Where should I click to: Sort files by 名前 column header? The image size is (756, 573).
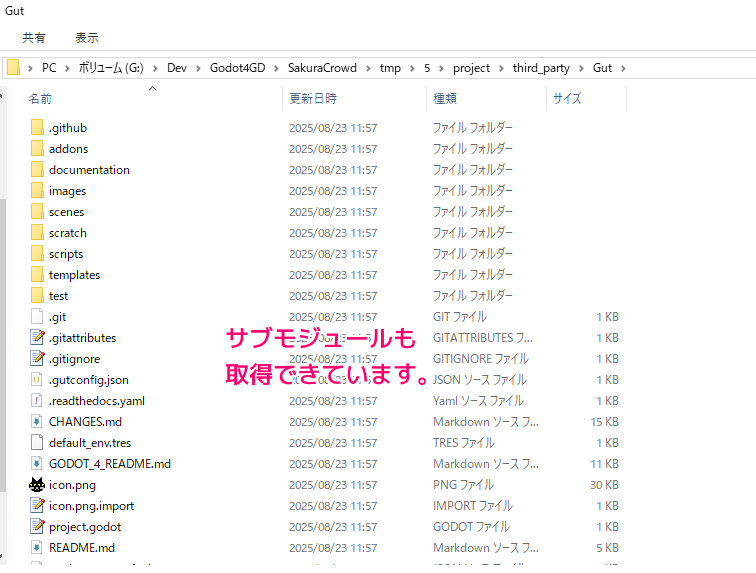(40, 99)
